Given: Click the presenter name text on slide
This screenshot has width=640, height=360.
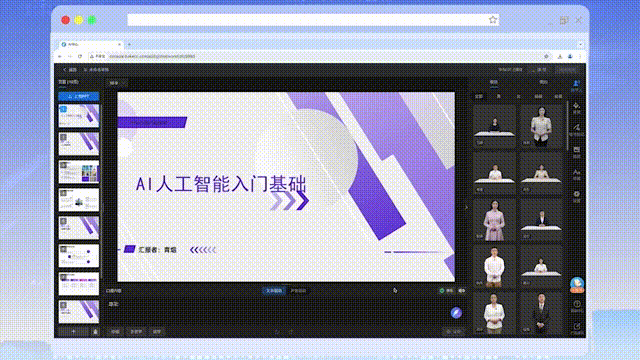Looking at the screenshot, I should [158, 249].
